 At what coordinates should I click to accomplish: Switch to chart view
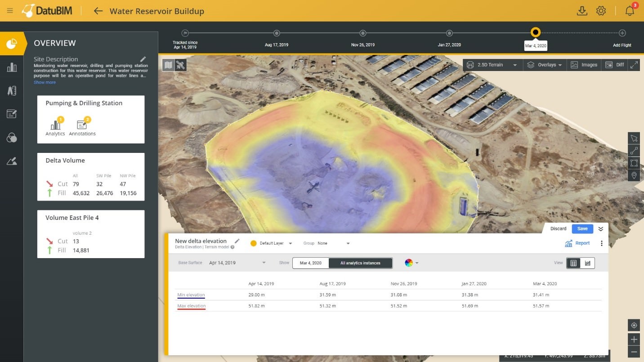tap(587, 263)
